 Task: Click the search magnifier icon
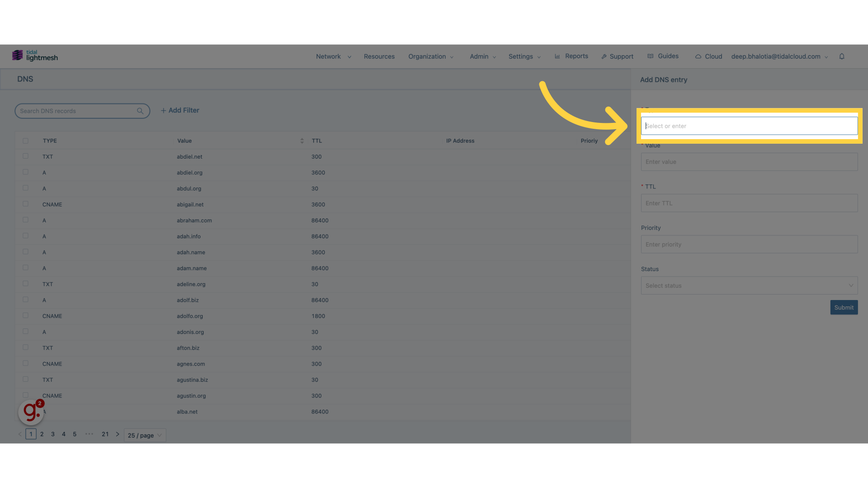[140, 111]
